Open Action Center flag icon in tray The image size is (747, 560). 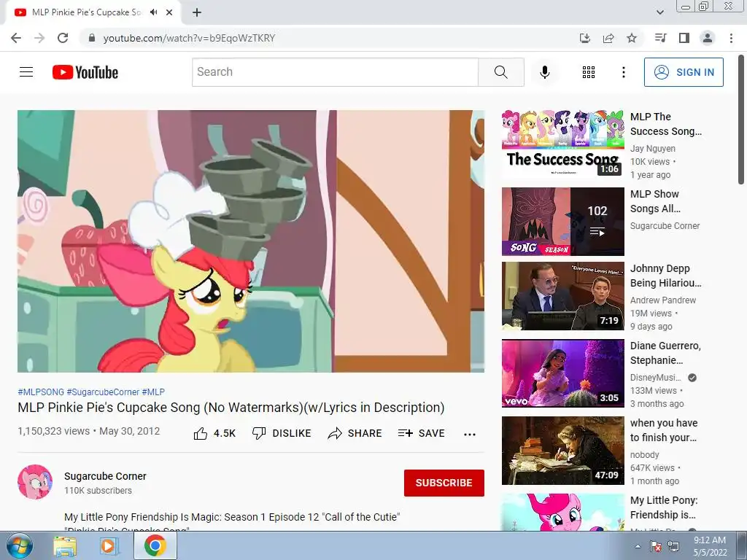[656, 546]
